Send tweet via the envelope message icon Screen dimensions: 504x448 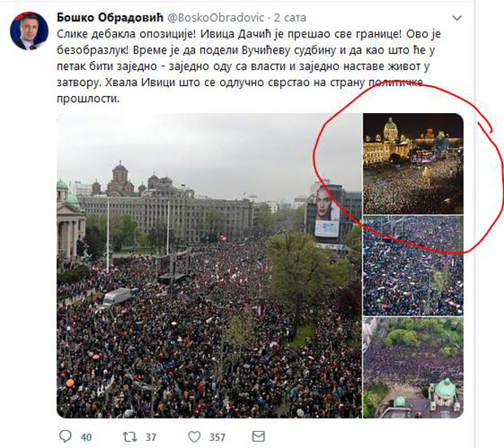coord(259,437)
